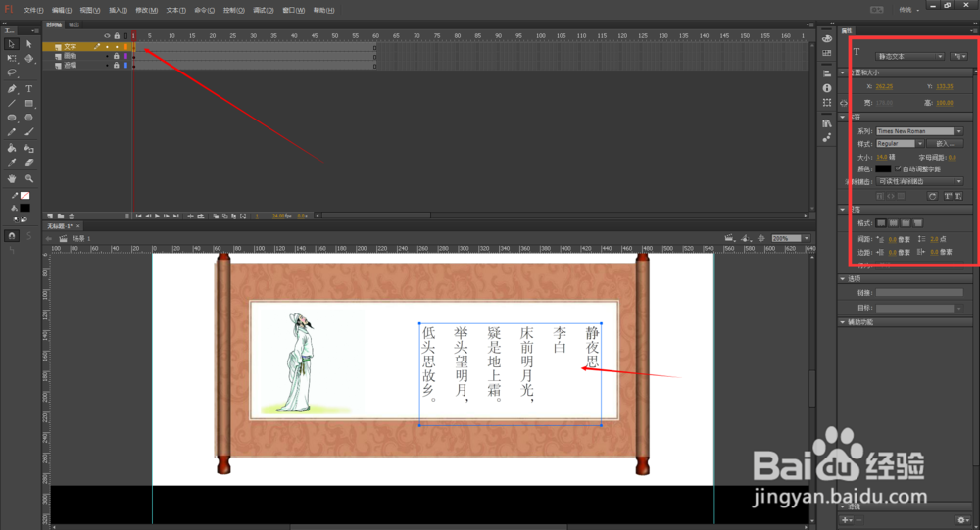Open the Swatches panel icon

point(827,53)
